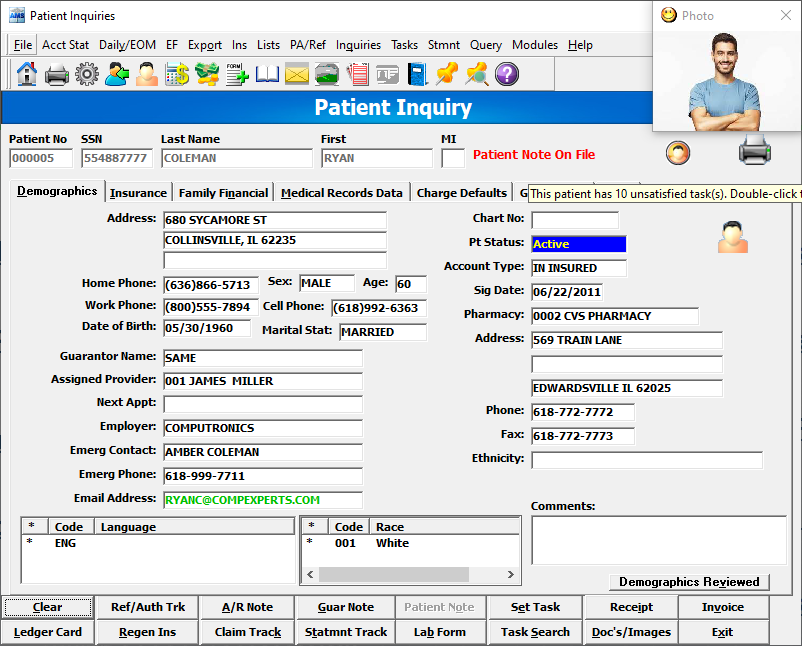Switch to the Medical Records Data tab
The height and width of the screenshot is (646, 802).
click(342, 193)
